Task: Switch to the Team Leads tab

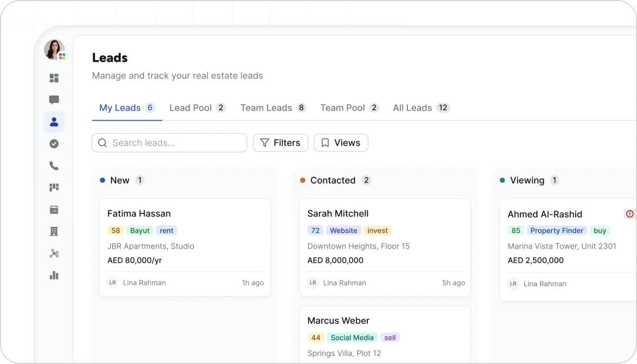Action: click(273, 108)
